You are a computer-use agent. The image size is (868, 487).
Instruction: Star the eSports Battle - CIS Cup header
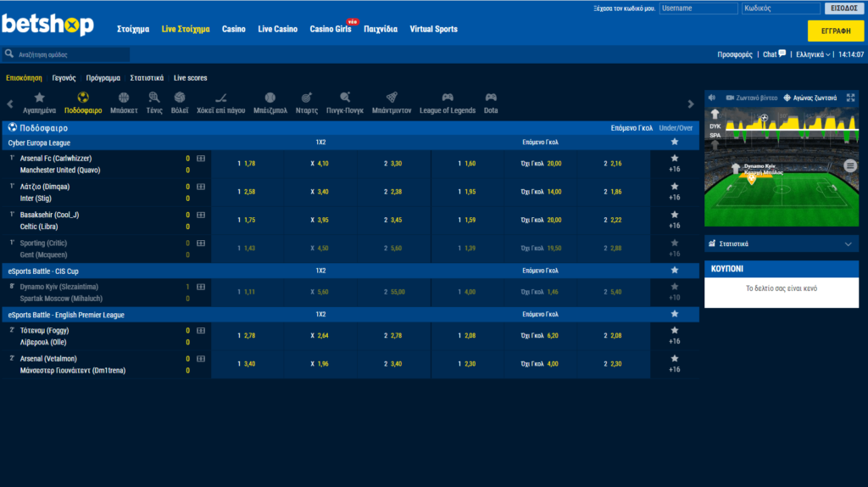(x=674, y=271)
